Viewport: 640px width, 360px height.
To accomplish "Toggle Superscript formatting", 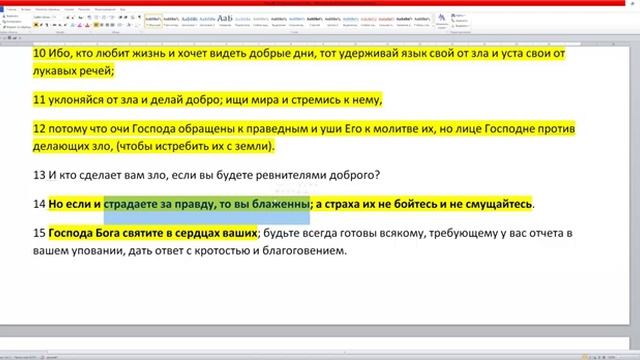I will 65,25.
